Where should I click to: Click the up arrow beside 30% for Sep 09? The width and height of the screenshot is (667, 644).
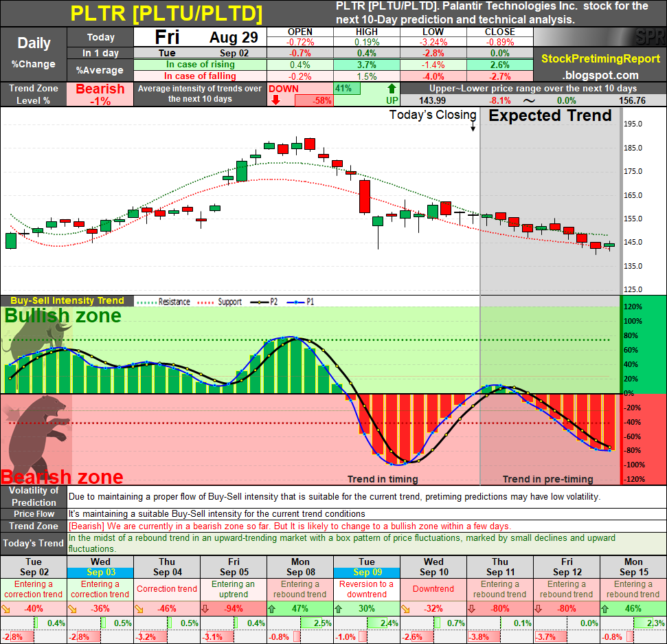338,609
